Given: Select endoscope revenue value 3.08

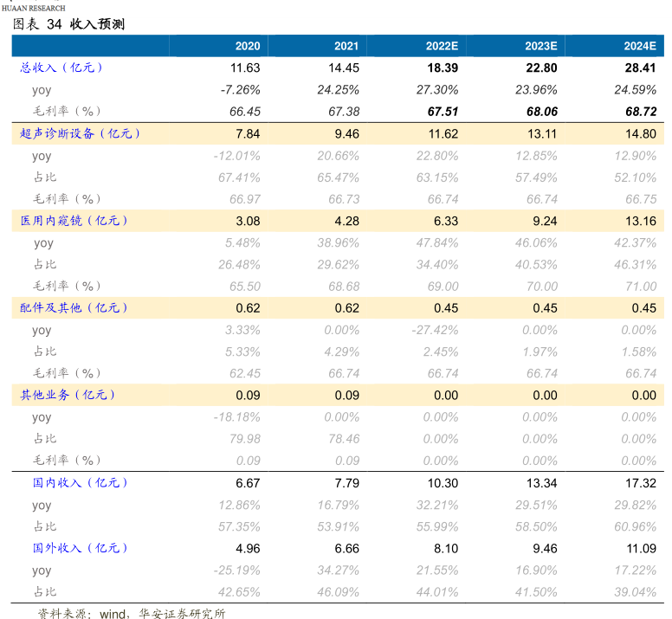Looking at the screenshot, I should 248,221.
